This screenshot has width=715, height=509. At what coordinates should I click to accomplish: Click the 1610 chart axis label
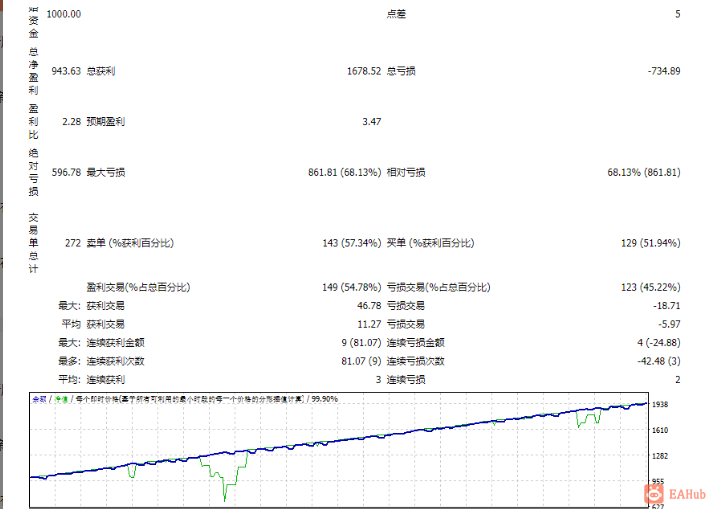(660, 430)
